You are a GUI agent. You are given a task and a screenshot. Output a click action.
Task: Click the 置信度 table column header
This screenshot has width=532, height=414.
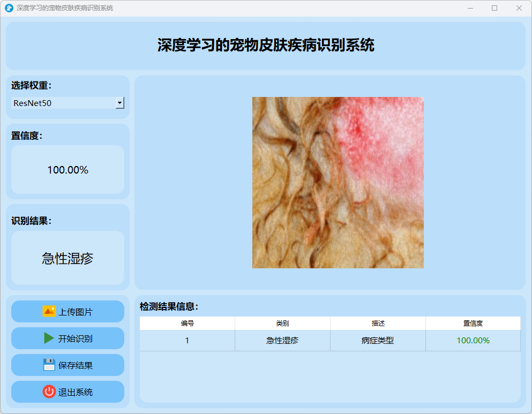tap(473, 323)
